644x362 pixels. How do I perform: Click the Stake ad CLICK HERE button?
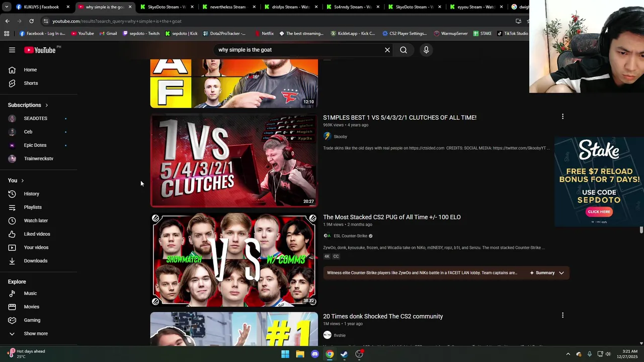(599, 212)
